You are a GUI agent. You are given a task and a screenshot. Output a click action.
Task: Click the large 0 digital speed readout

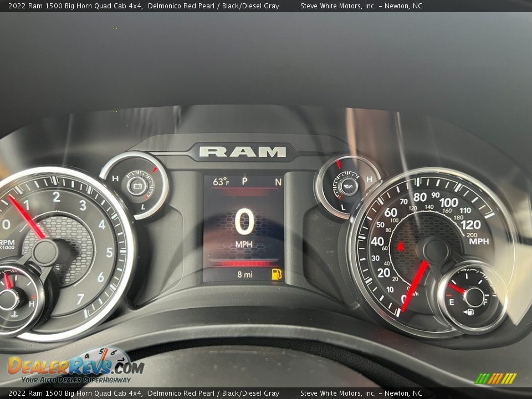[x=244, y=222]
